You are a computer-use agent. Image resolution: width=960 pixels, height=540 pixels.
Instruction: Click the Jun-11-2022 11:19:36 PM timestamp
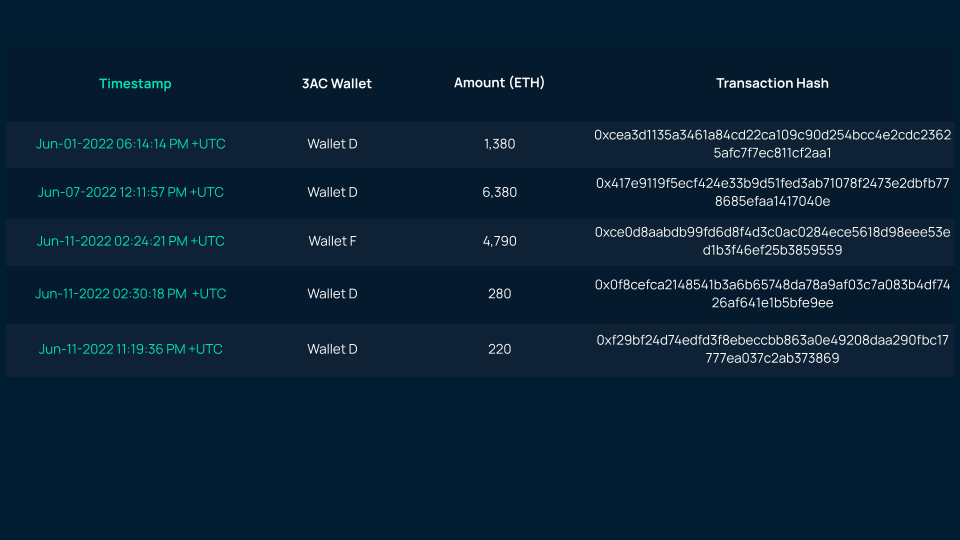click(131, 349)
